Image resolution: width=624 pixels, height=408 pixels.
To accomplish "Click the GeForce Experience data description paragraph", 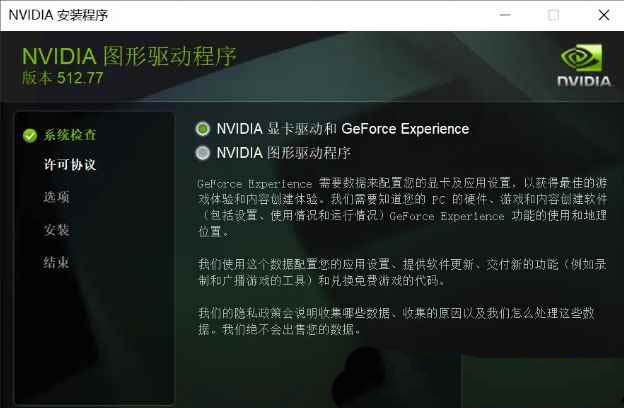I will [x=402, y=207].
